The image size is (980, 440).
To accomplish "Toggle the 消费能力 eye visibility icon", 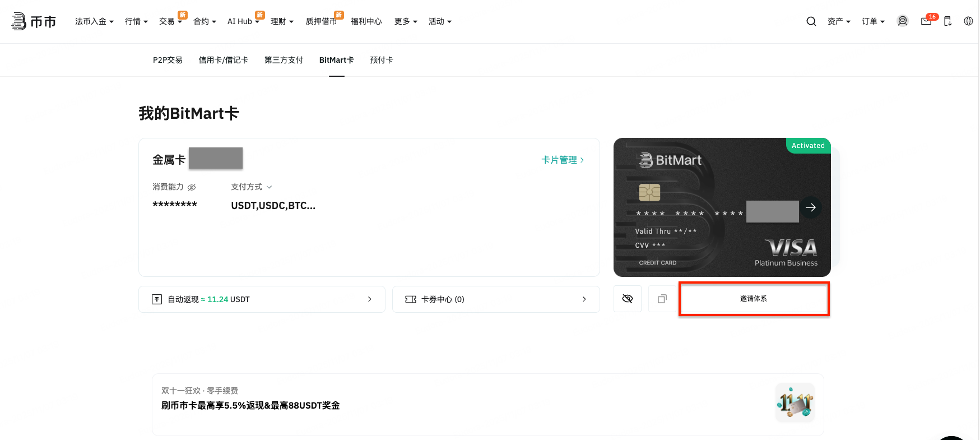I will (192, 187).
